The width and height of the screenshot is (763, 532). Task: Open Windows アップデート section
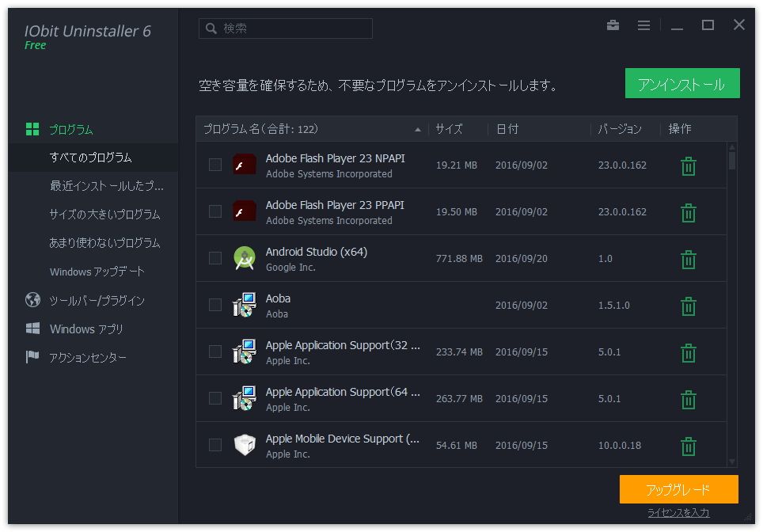pyautogui.click(x=97, y=272)
